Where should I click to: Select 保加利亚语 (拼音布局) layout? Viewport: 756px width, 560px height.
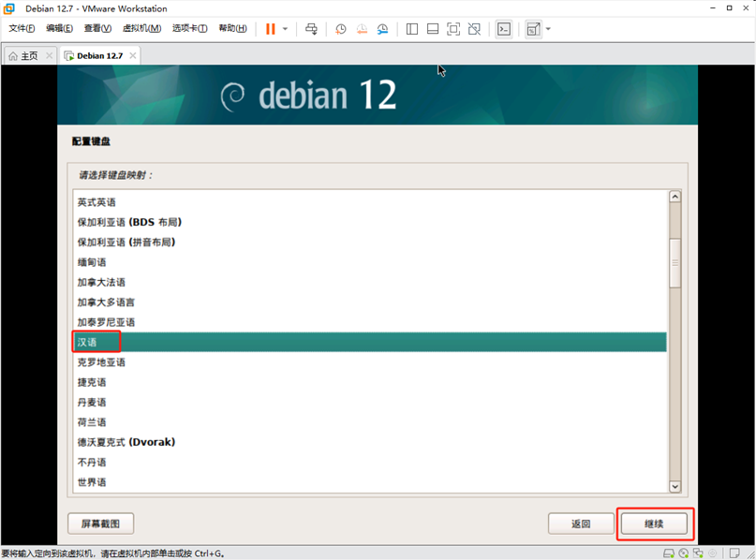370,243
